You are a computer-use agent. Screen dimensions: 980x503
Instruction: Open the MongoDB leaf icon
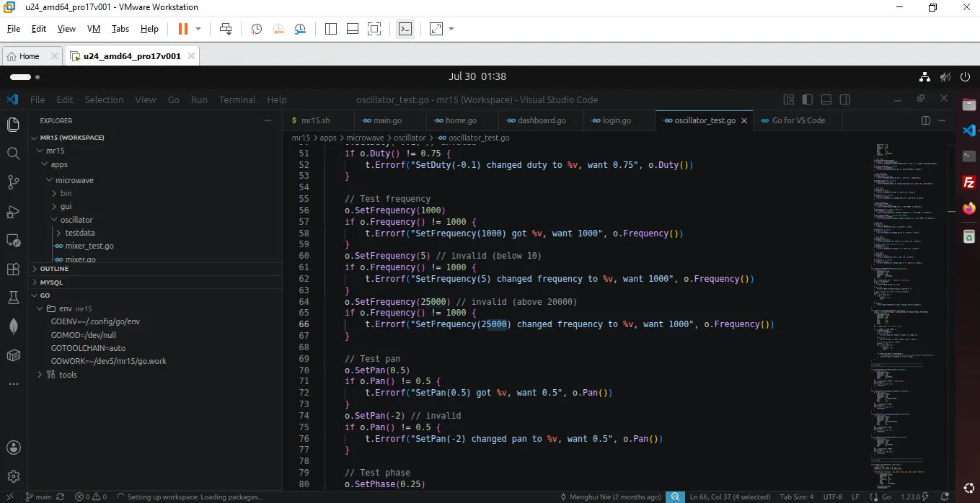point(13,326)
